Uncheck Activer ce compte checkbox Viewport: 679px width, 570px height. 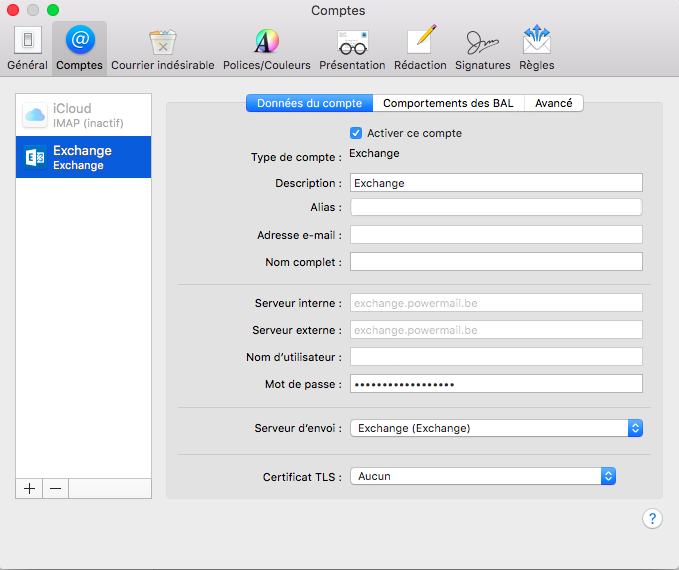pyautogui.click(x=356, y=133)
